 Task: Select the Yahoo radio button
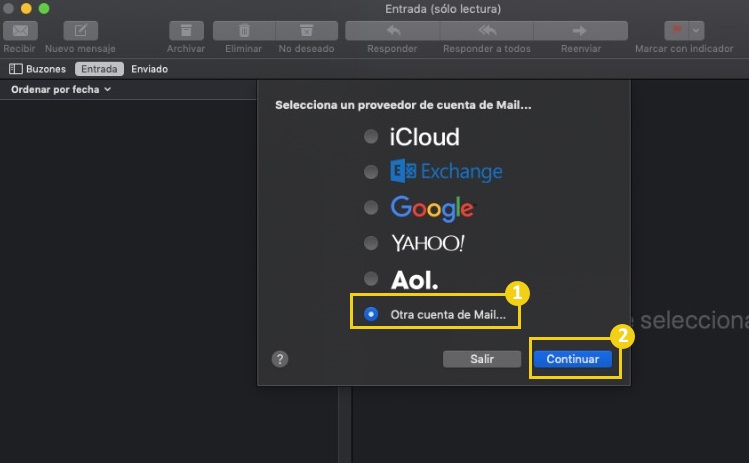pyautogui.click(x=371, y=243)
